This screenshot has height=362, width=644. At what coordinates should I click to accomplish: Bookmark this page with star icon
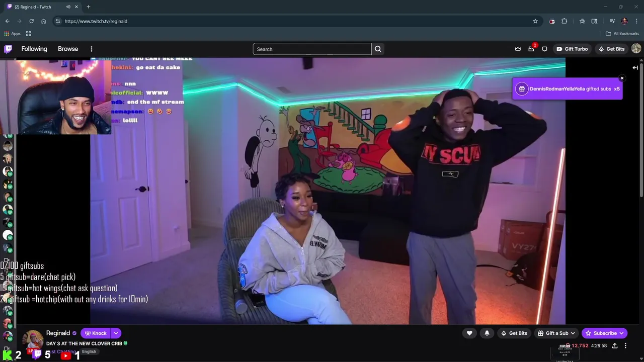[535, 21]
